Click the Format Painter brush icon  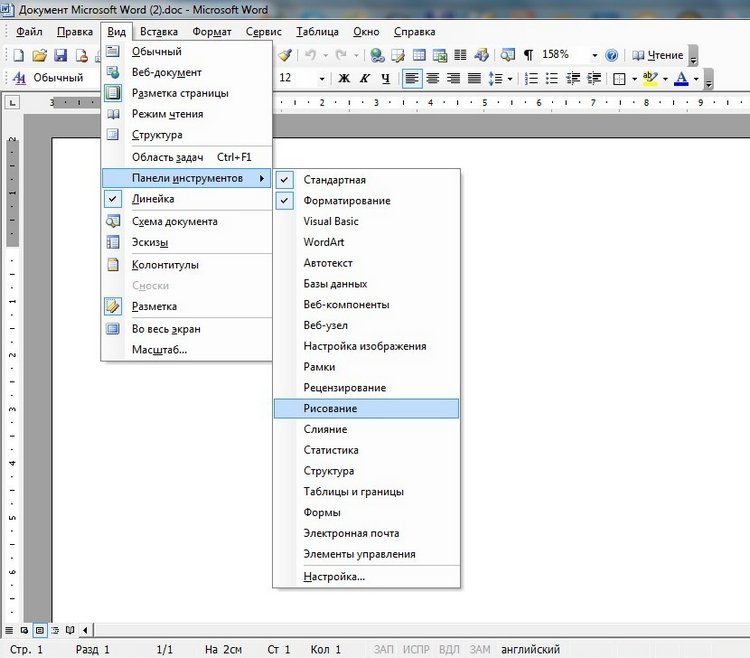(284, 55)
